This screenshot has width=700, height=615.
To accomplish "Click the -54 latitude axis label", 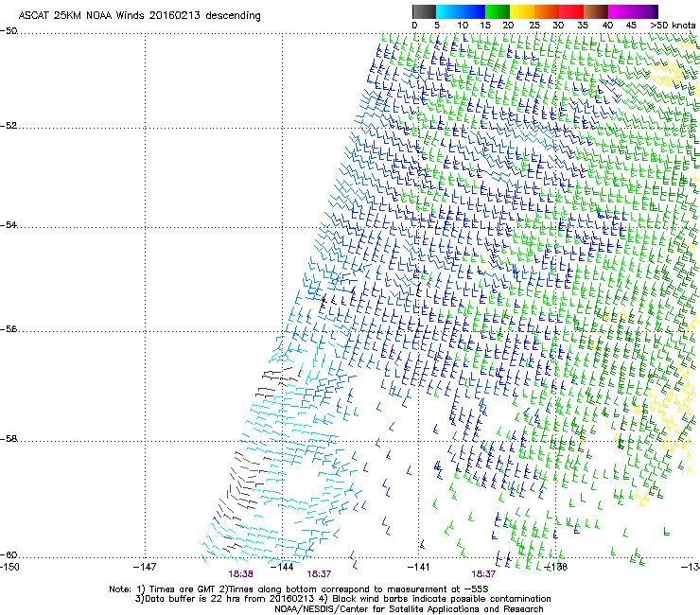I will [9, 225].
